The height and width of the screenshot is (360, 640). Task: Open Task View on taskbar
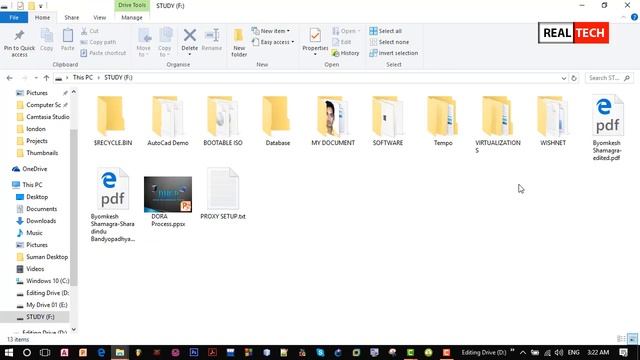click(45, 352)
